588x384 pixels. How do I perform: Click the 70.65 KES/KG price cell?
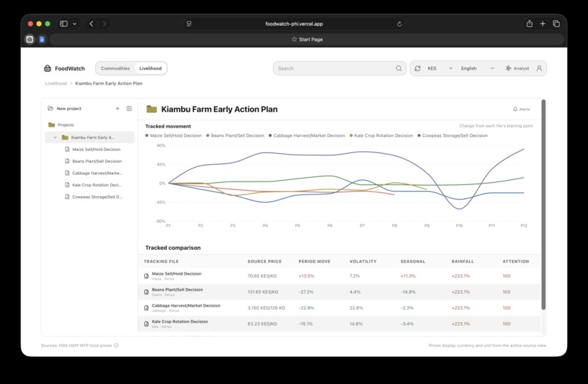click(x=262, y=276)
